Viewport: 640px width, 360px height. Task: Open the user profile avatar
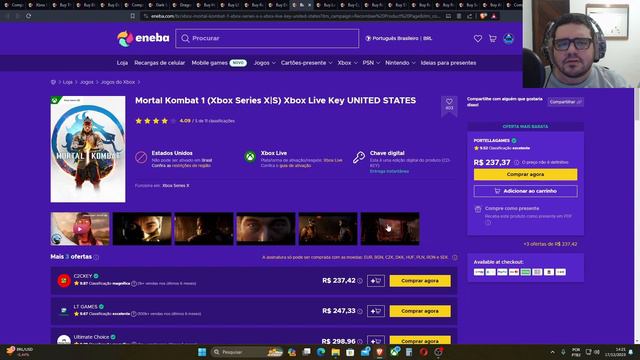pyautogui.click(x=508, y=39)
